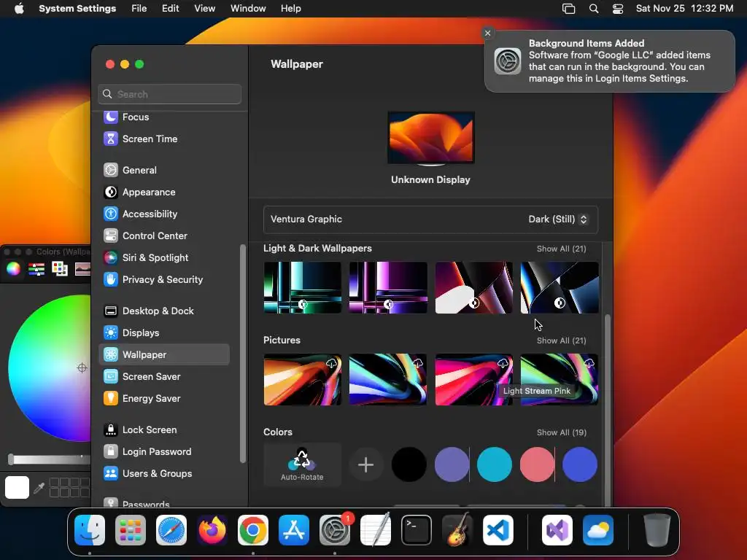Click date and time in menu bar
The height and width of the screenshot is (560, 747).
[684, 9]
